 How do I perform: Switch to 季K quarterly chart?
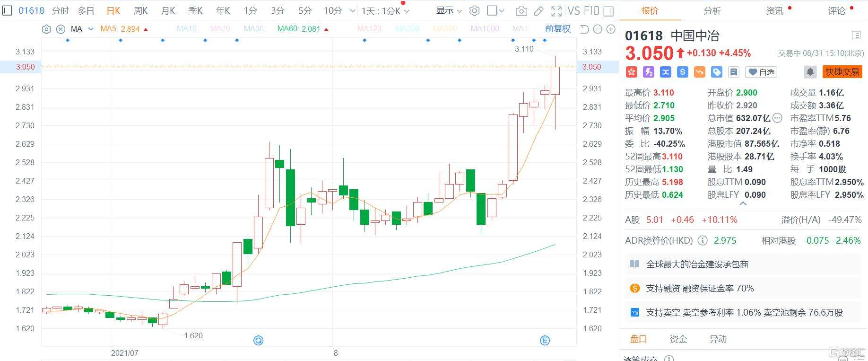[195, 10]
